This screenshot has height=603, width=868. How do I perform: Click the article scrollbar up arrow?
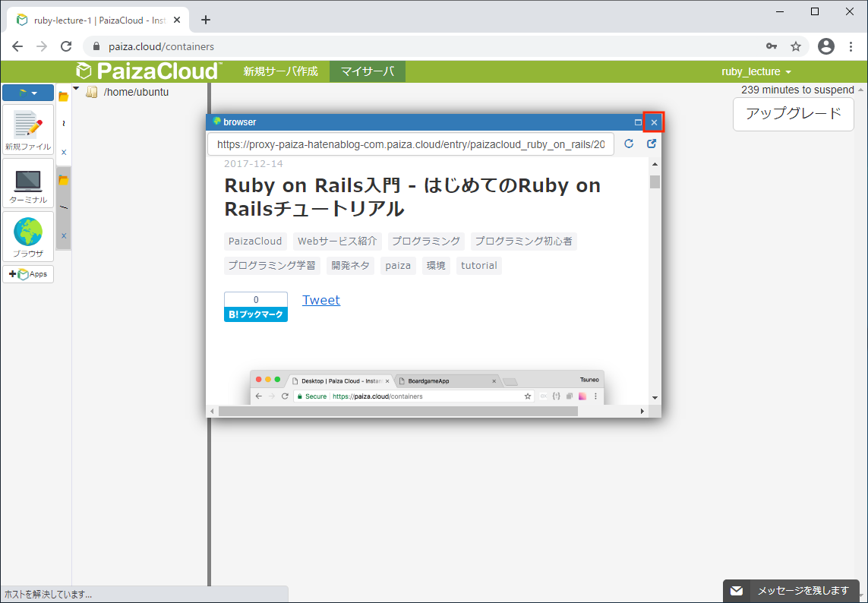(x=655, y=164)
